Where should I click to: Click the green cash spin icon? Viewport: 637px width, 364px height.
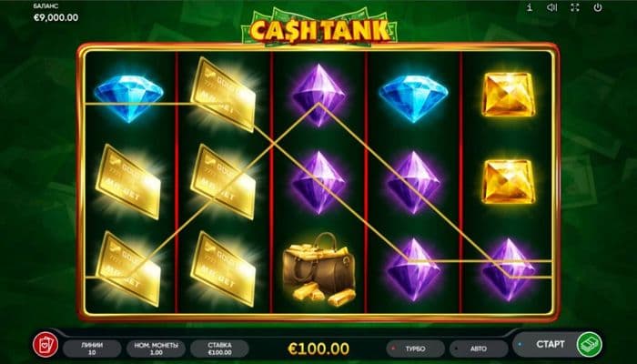[590, 345]
